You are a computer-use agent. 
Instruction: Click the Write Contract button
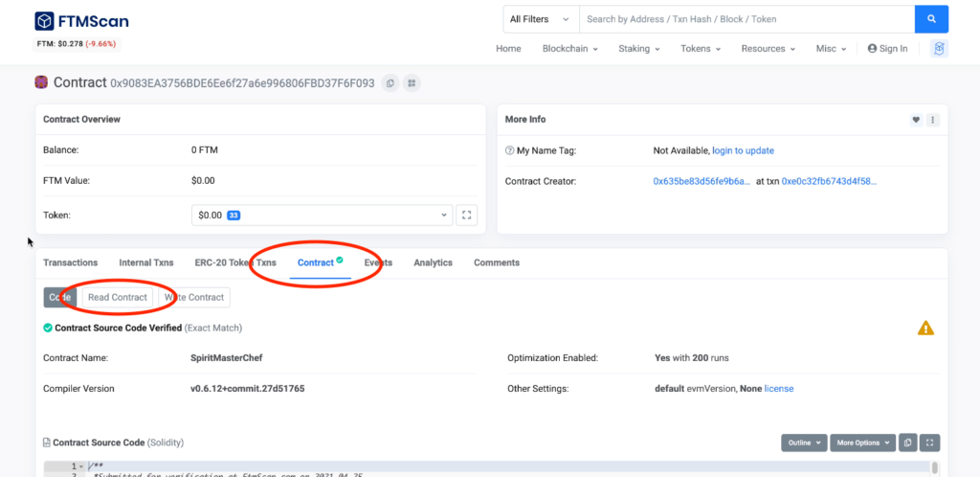pyautogui.click(x=193, y=298)
